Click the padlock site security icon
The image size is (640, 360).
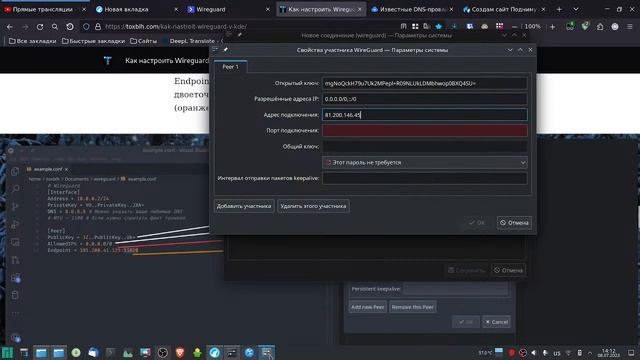click(x=98, y=27)
